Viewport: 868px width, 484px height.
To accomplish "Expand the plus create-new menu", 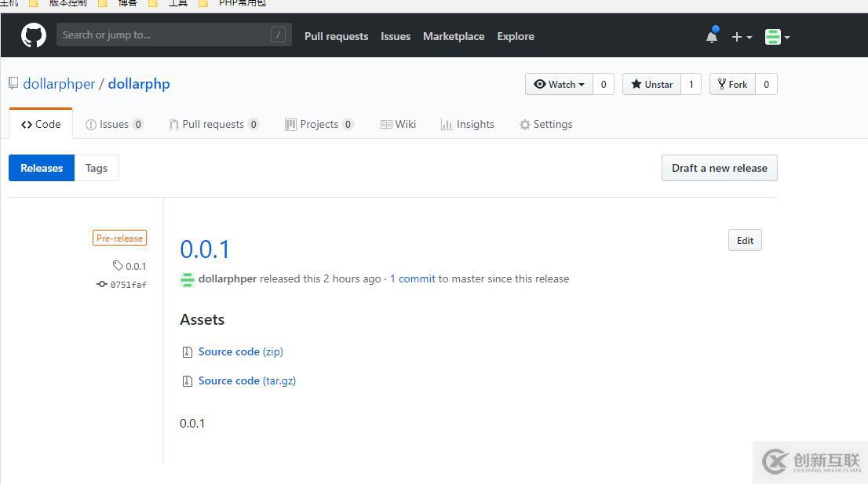I will 742,37.
